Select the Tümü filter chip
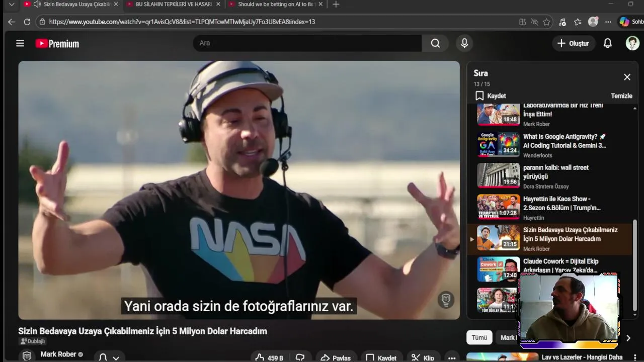The width and height of the screenshot is (644, 362). (x=479, y=337)
